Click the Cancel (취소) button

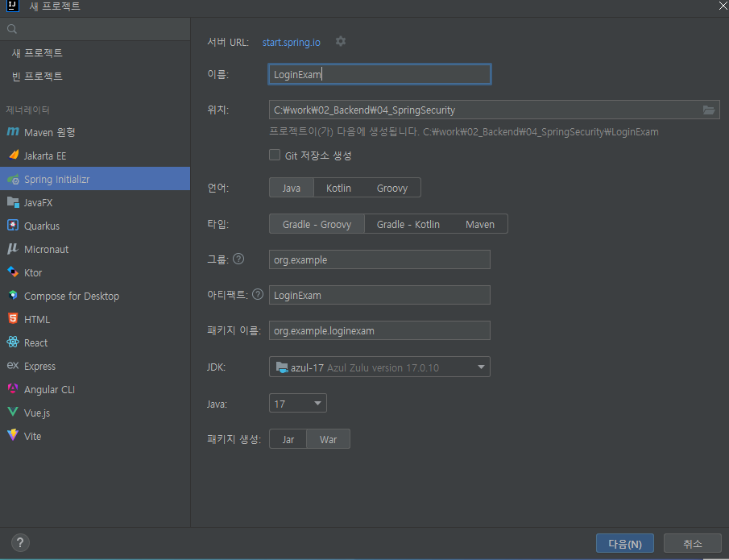click(x=692, y=543)
